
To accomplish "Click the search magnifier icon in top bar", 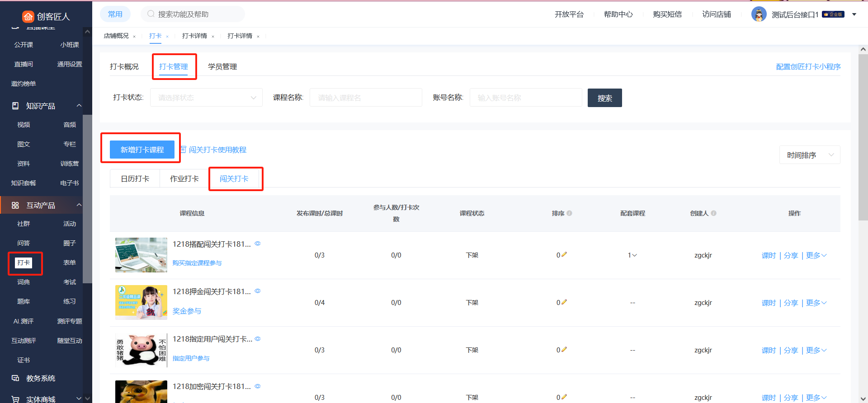I will tap(151, 14).
